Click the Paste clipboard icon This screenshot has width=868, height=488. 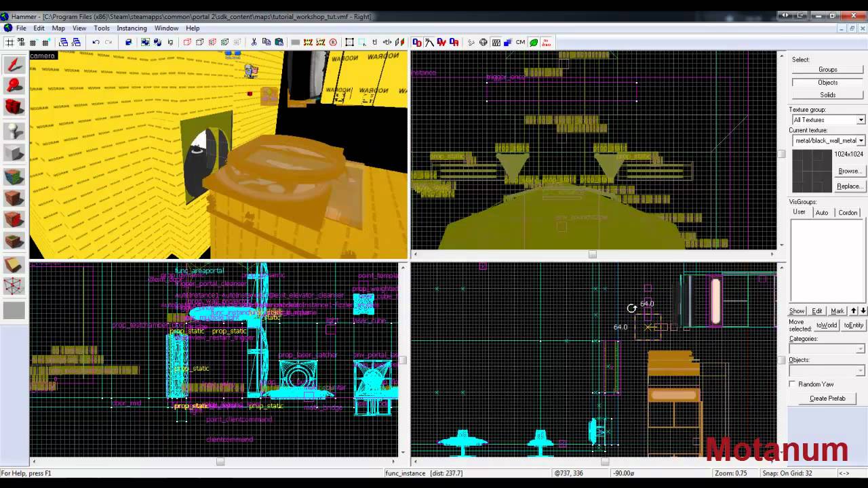279,42
